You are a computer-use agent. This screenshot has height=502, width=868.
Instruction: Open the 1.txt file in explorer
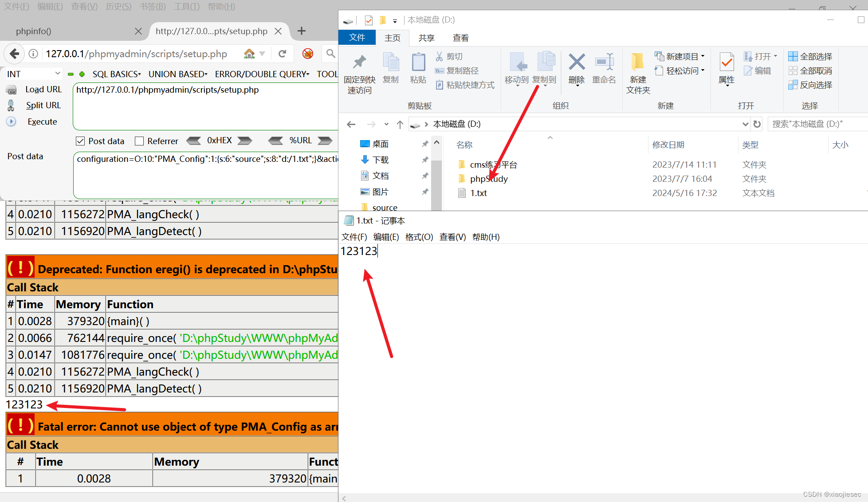[478, 192]
